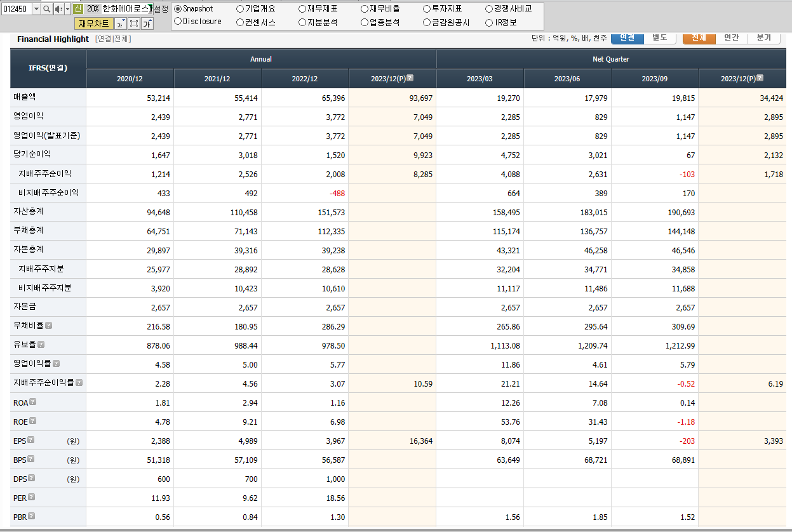Click the help icon beside 영업이익률
This screenshot has height=532, width=792.
pyautogui.click(x=57, y=363)
